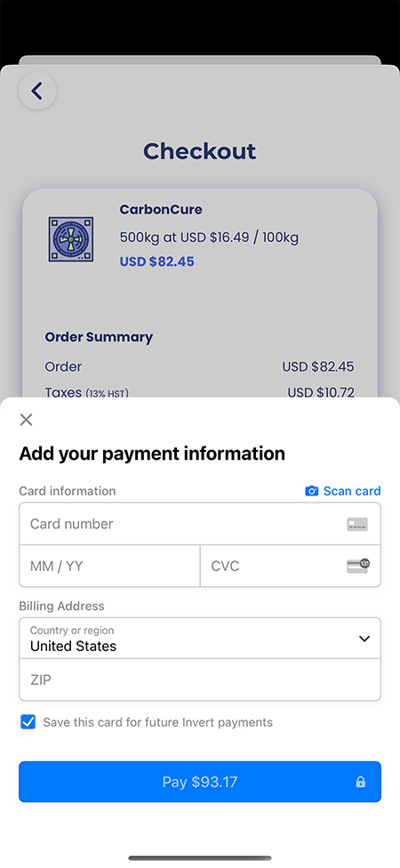The image size is (400, 868).
Task: Close the payment sheet with X
Action: click(x=26, y=420)
